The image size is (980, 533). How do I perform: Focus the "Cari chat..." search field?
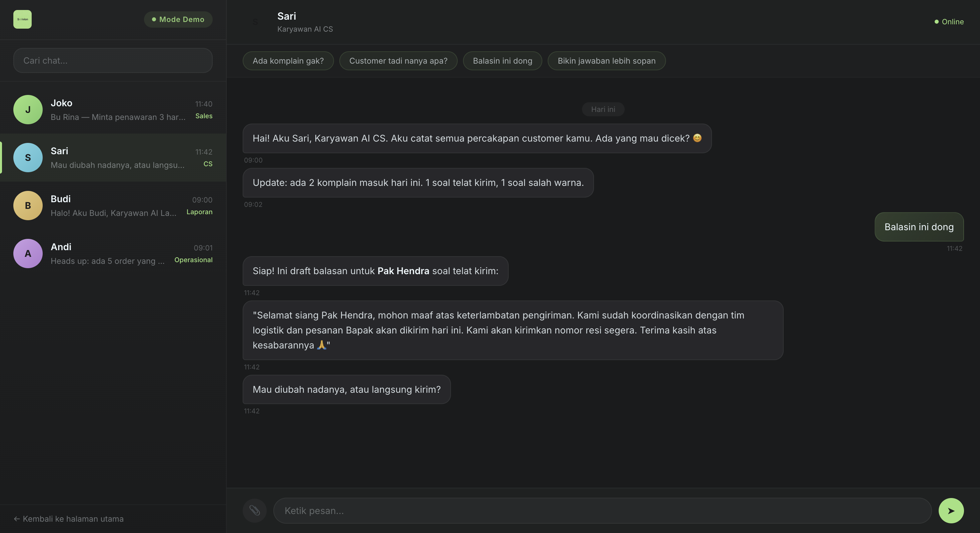[x=113, y=60]
